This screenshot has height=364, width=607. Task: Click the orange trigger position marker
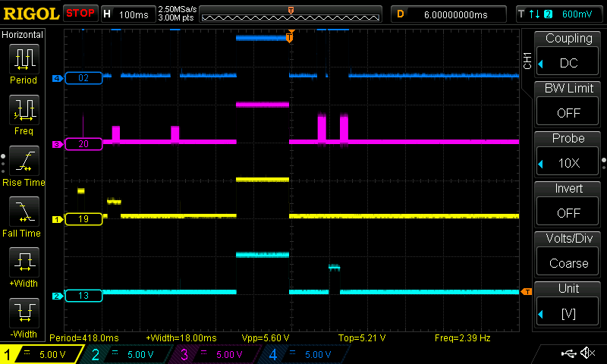click(289, 37)
